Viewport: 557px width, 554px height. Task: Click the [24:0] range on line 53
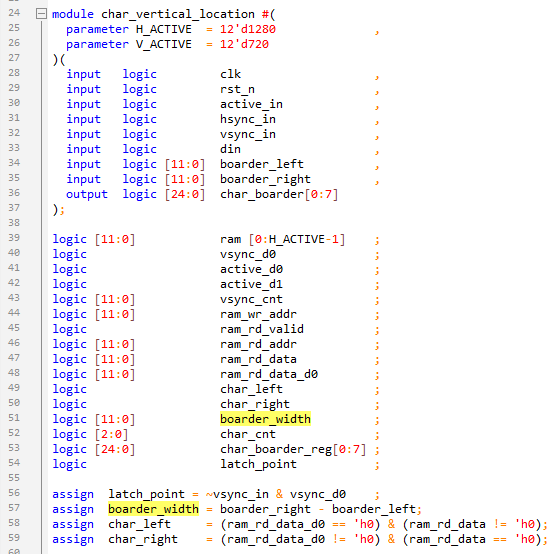tap(115, 449)
